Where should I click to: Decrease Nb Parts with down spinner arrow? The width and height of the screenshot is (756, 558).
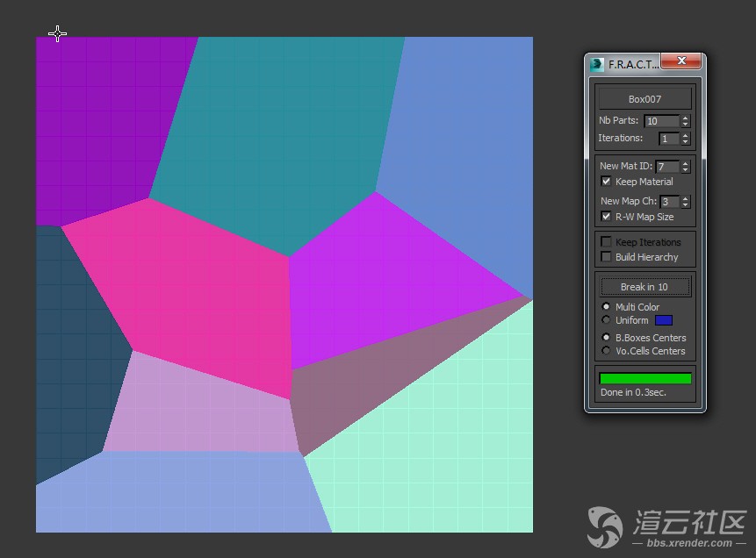(685, 125)
